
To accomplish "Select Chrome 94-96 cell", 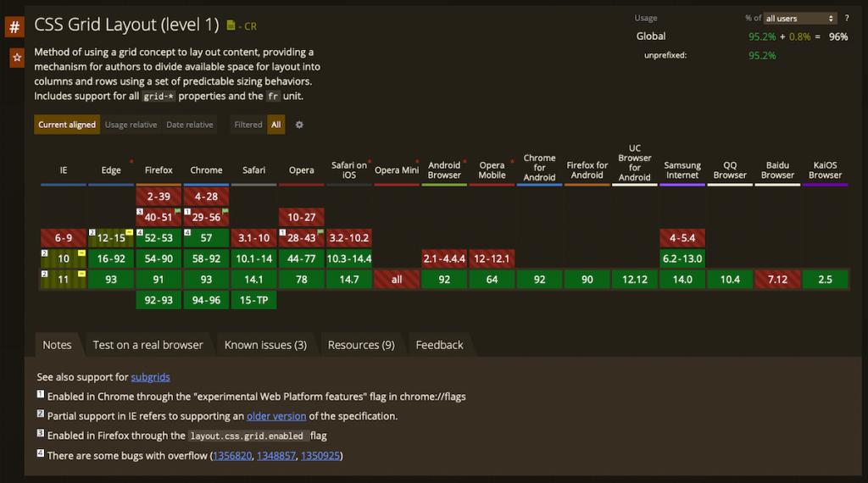I will tap(207, 301).
